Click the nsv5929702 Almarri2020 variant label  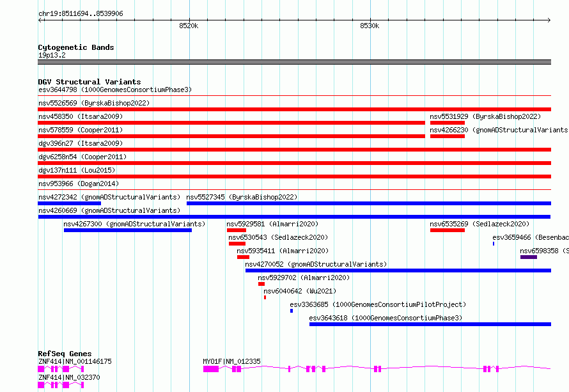click(x=304, y=278)
